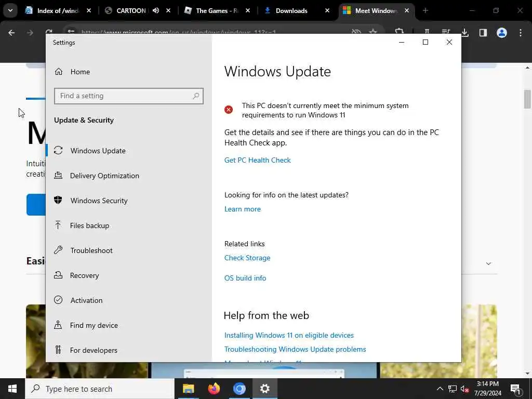Open the Check Storage link

(x=247, y=258)
